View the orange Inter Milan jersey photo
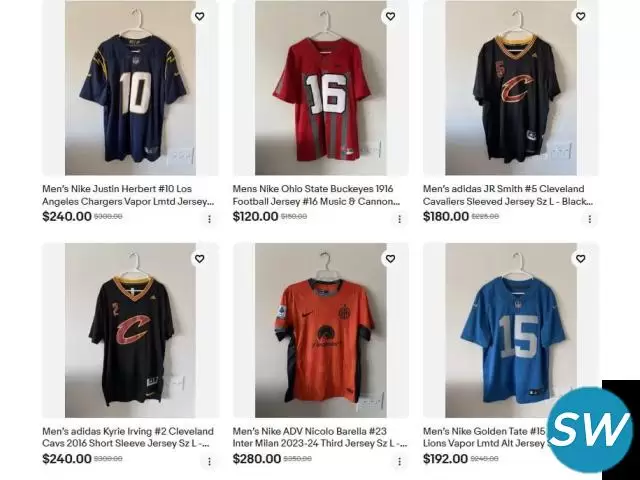 point(321,330)
